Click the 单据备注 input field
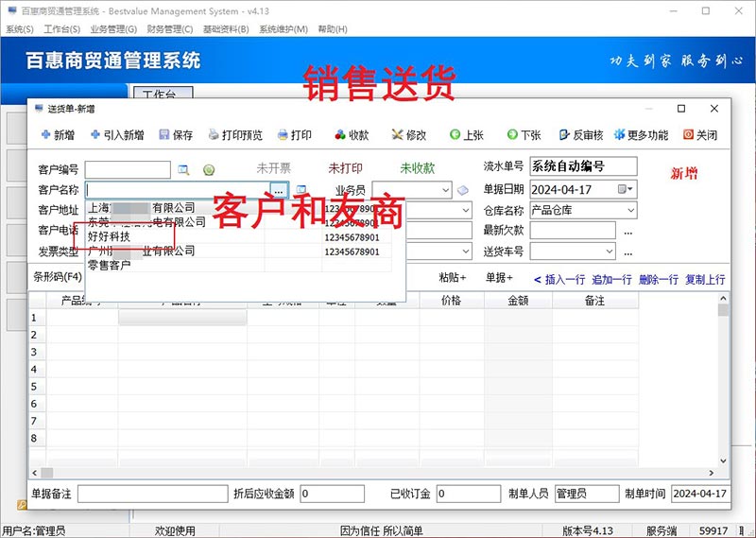 pyautogui.click(x=153, y=494)
